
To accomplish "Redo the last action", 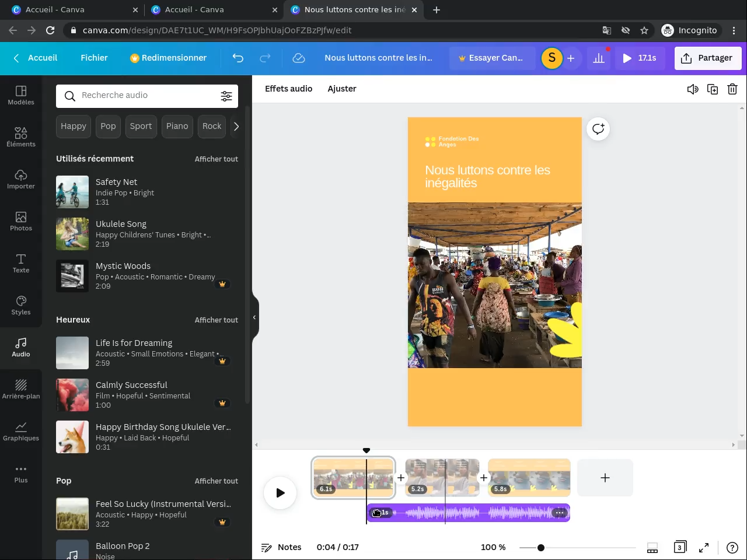I will coord(265,58).
